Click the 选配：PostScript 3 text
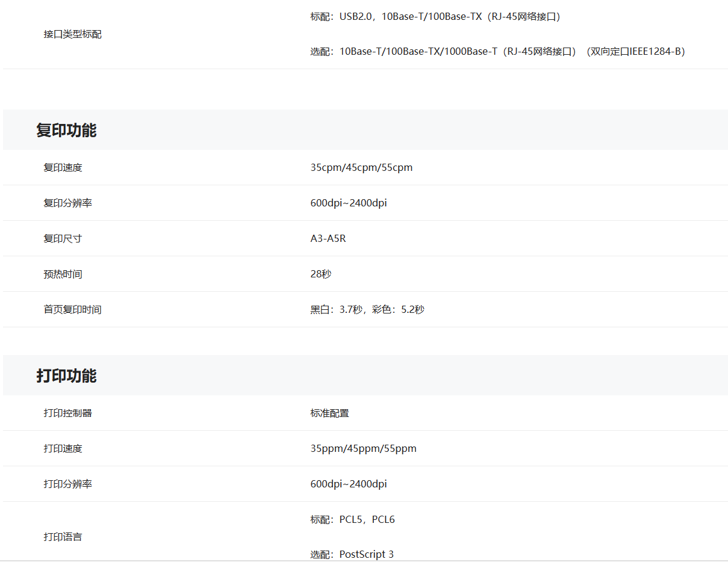The image size is (728, 562). (352, 554)
